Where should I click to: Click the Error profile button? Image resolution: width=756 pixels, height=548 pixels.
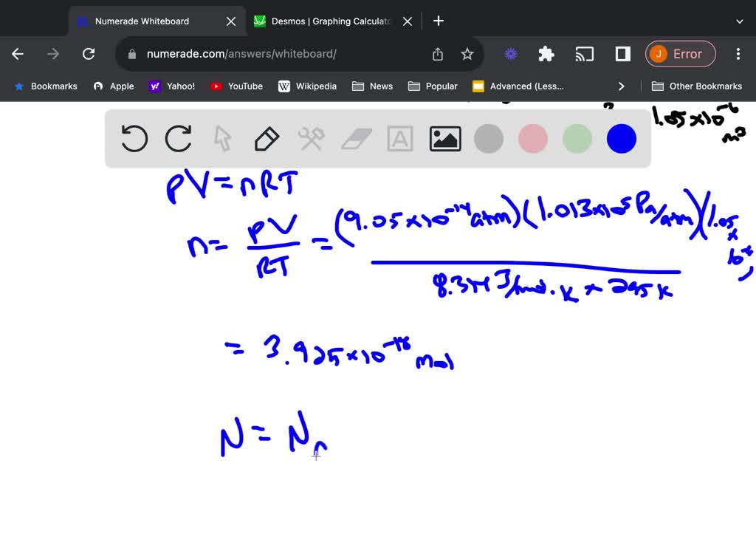680,53
